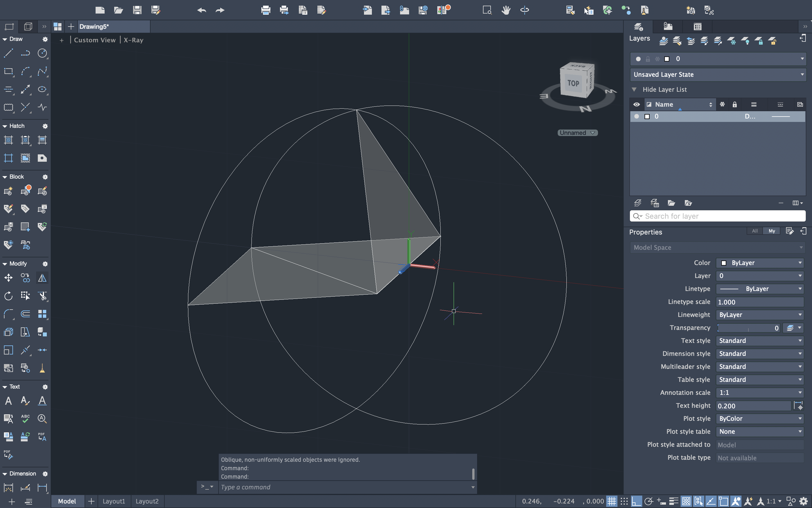Open the Multiline Text tool
Image resolution: width=812 pixels, height=508 pixels.
point(8,401)
